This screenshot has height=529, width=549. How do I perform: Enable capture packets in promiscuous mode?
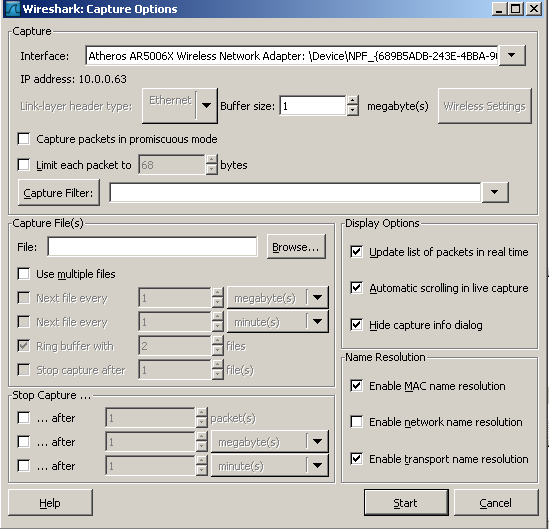[23, 139]
